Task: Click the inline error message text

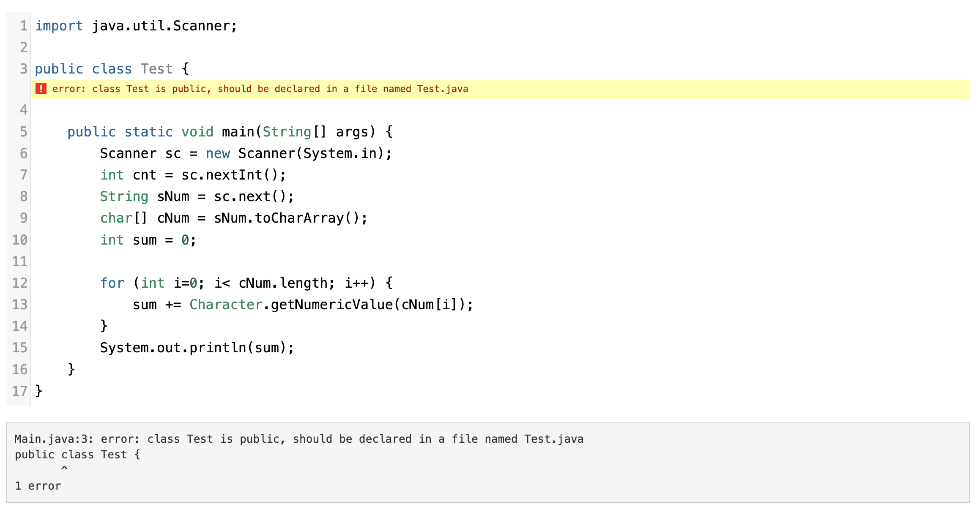Action: [260, 89]
